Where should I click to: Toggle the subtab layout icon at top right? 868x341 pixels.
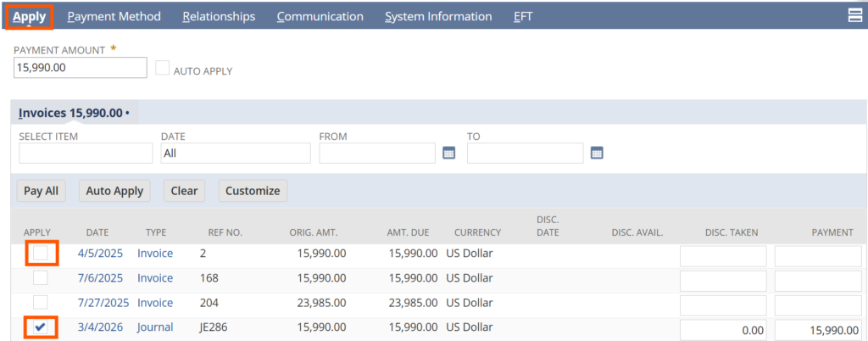854,15
